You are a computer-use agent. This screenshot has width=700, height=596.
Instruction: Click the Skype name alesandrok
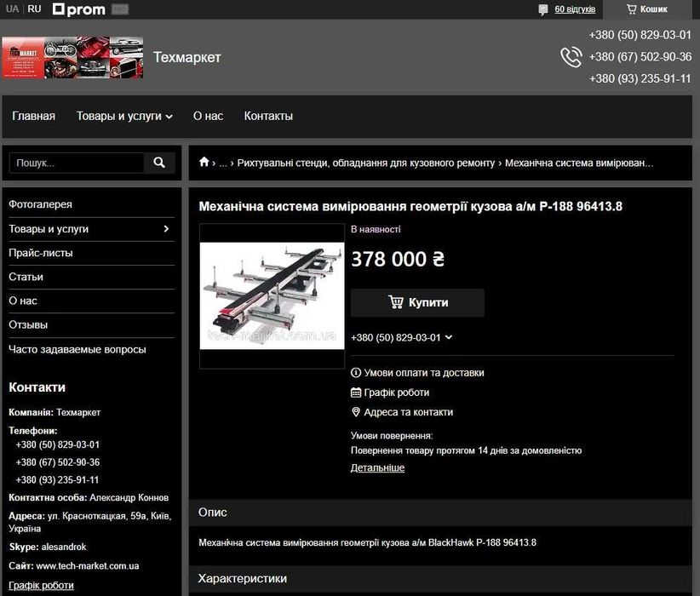coord(64,547)
